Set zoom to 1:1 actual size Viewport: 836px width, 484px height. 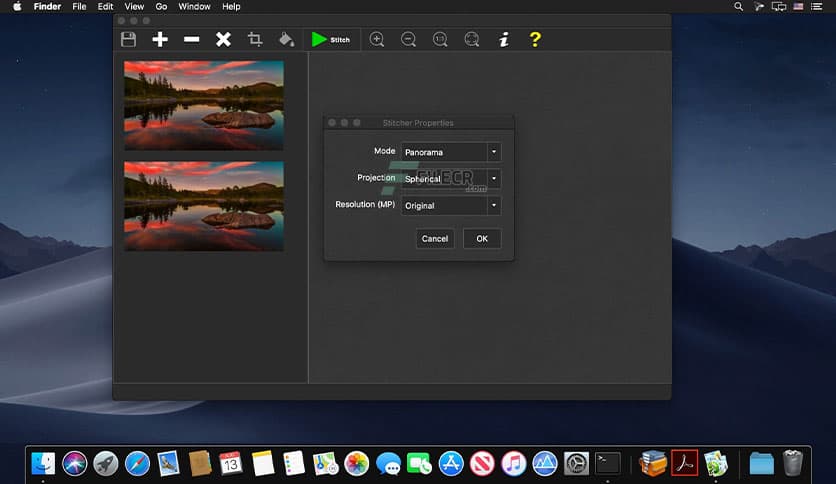coord(440,39)
